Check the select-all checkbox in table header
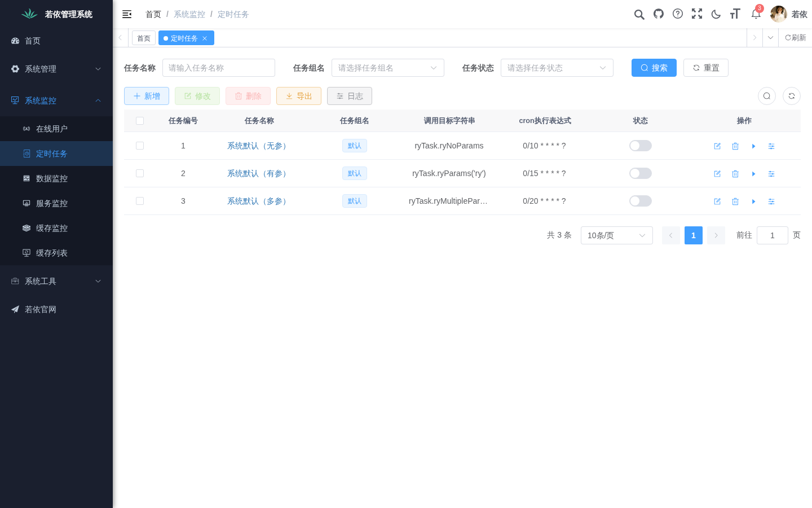This screenshot has height=508, width=812. (x=140, y=121)
